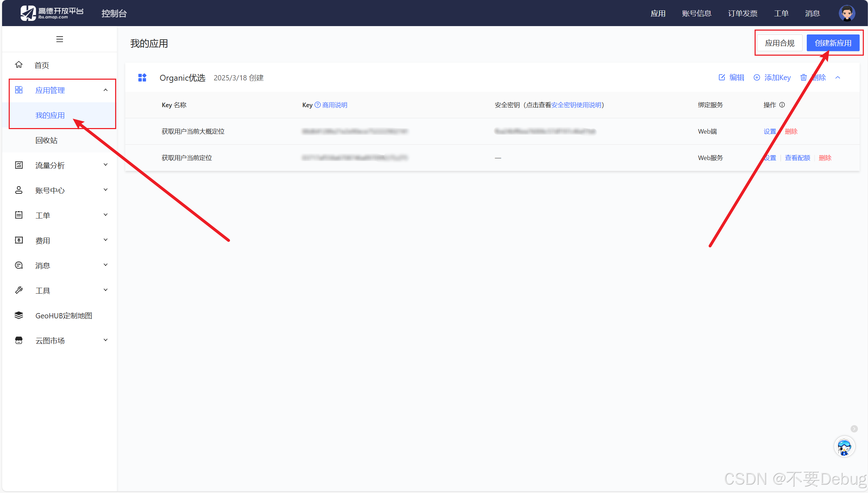Click the Key help question-mark icon
The image size is (868, 493).
tap(317, 105)
